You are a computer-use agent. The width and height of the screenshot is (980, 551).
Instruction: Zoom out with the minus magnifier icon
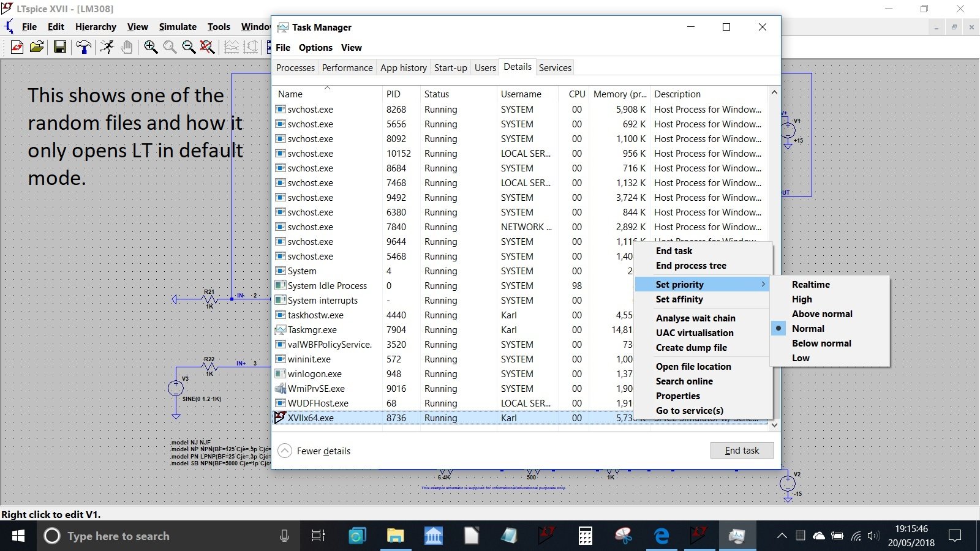pyautogui.click(x=189, y=47)
